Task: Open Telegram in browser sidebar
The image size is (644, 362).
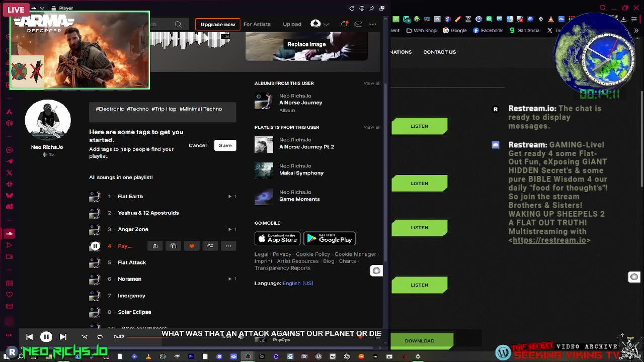Action: 9,161
